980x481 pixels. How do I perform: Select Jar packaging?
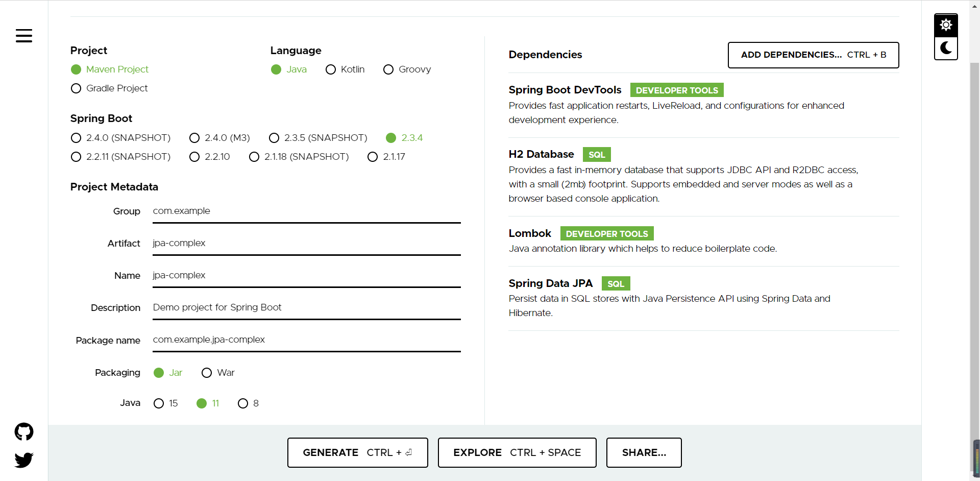pos(168,373)
